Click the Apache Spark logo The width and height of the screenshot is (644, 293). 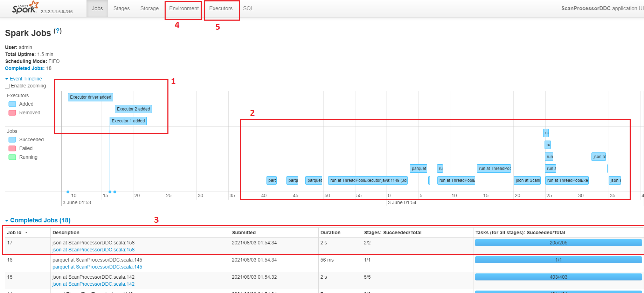point(25,8)
